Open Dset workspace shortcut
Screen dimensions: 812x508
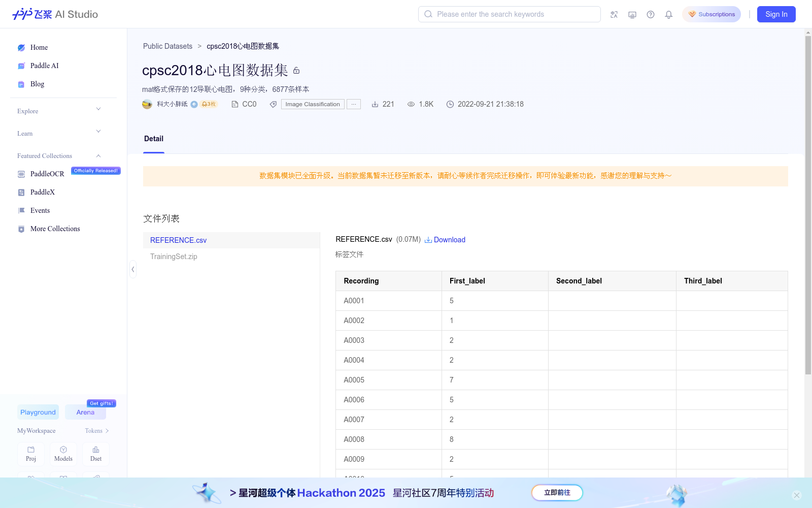[96, 454]
